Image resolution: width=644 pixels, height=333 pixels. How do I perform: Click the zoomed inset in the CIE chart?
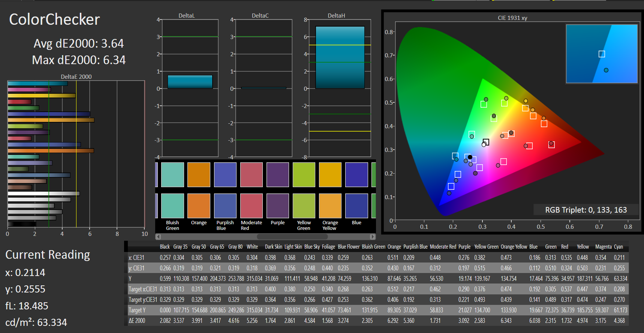coord(602,54)
